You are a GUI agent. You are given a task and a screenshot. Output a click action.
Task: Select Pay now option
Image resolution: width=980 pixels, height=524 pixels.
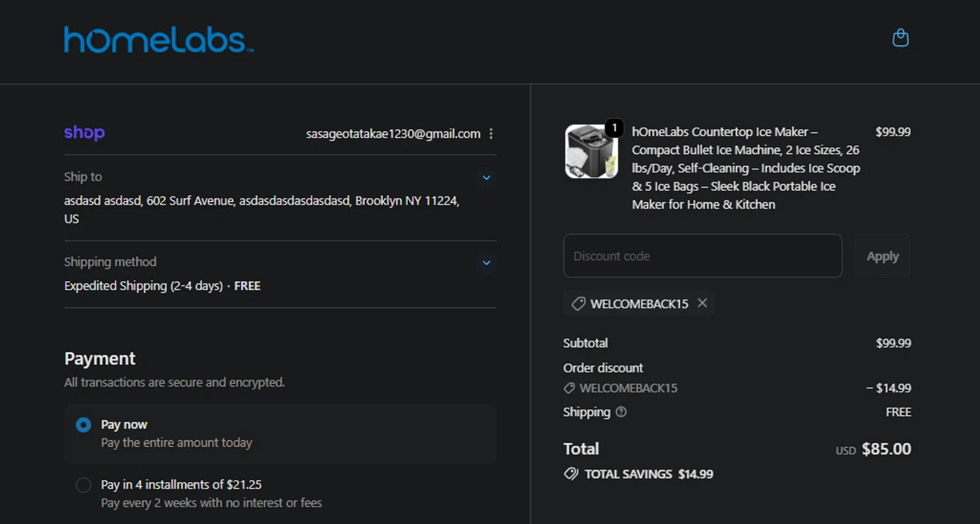click(84, 425)
